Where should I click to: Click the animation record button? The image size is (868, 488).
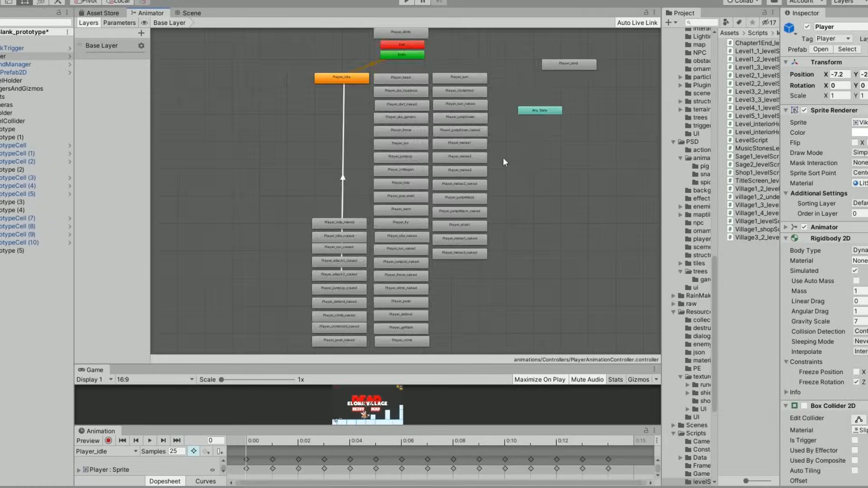(x=108, y=441)
